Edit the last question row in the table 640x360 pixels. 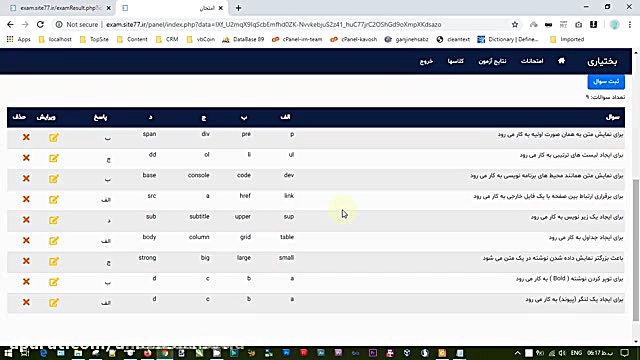click(x=53, y=302)
